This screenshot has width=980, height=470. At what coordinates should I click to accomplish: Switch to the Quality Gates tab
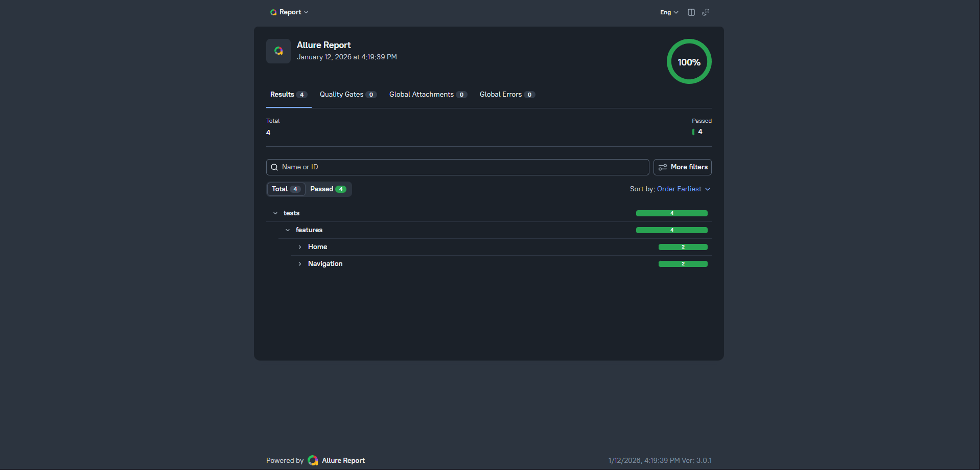[347, 94]
